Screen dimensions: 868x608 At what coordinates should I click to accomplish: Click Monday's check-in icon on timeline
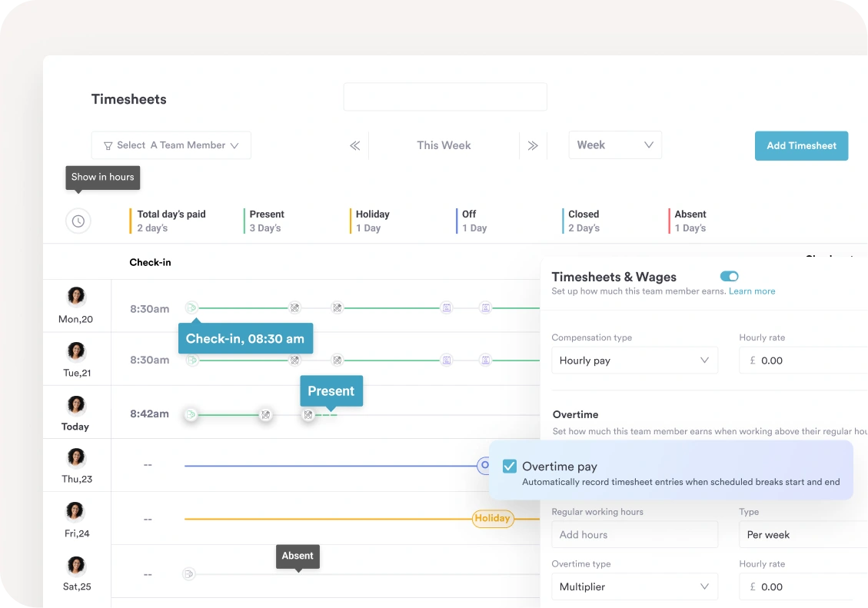pos(191,308)
